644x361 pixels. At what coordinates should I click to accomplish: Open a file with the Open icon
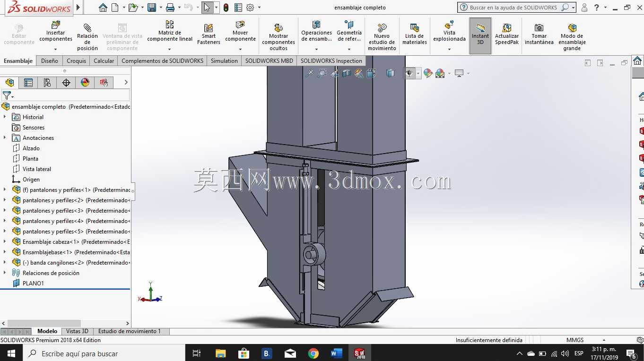133,8
